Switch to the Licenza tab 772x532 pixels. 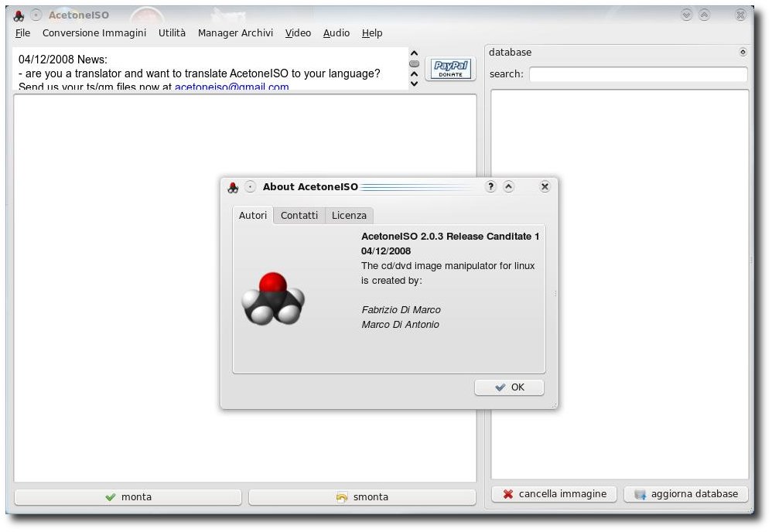click(x=349, y=216)
